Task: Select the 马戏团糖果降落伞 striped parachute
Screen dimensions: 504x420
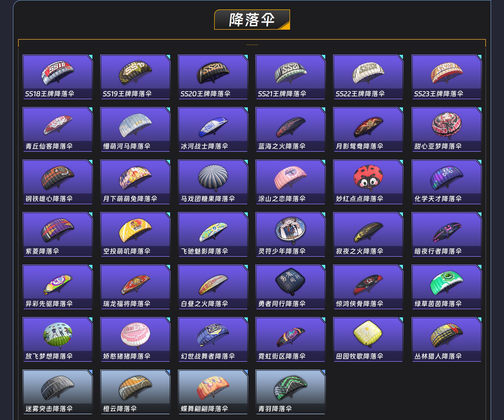Action: click(x=213, y=177)
